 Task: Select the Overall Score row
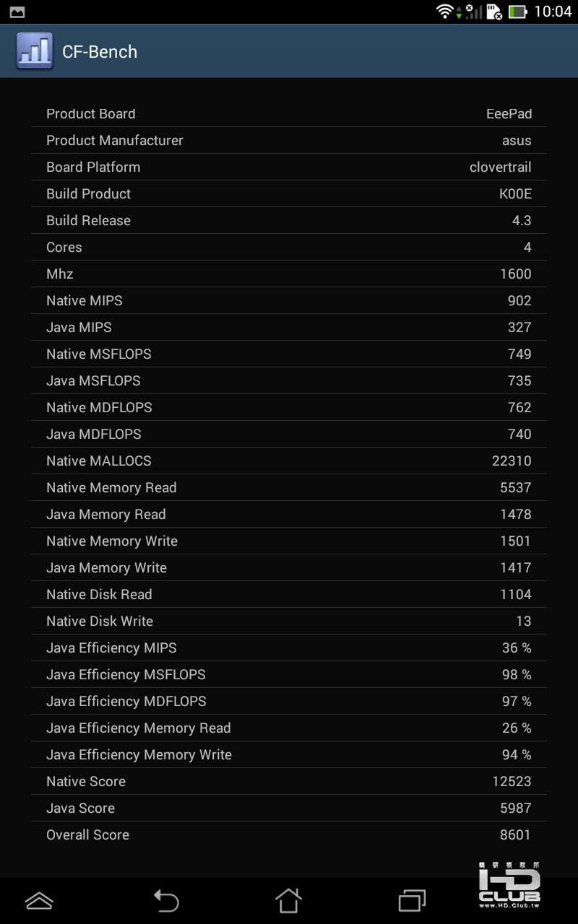click(289, 835)
